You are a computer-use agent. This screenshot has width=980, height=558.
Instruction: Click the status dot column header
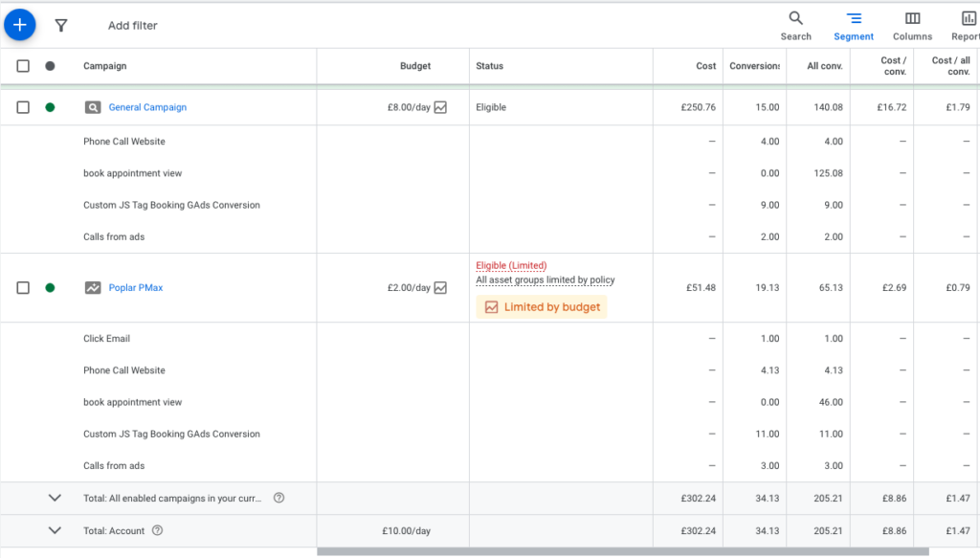pyautogui.click(x=50, y=66)
